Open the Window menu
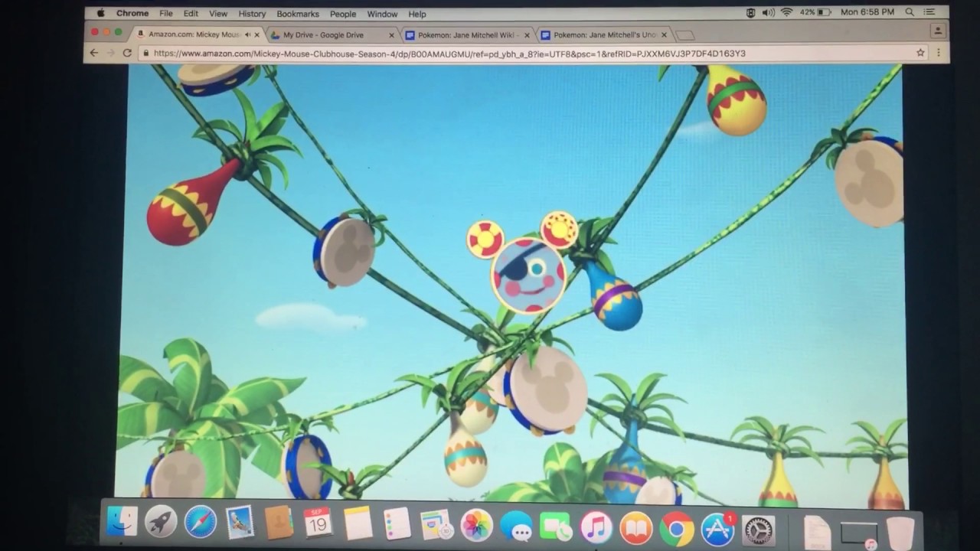 [382, 14]
